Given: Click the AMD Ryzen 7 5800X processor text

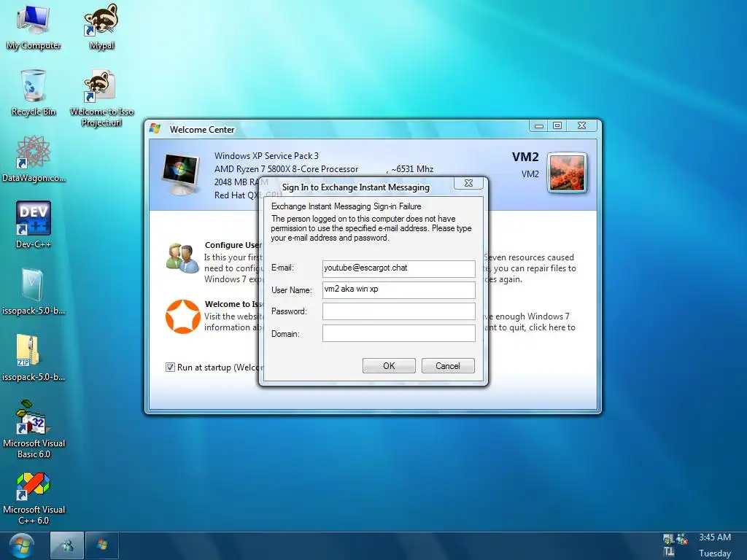Looking at the screenshot, I should pyautogui.click(x=286, y=169).
